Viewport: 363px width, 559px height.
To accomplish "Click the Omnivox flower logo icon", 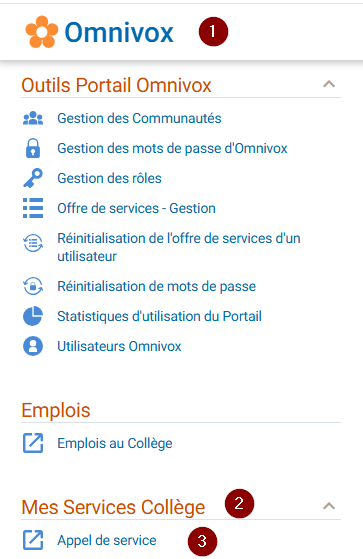I will coord(42,32).
